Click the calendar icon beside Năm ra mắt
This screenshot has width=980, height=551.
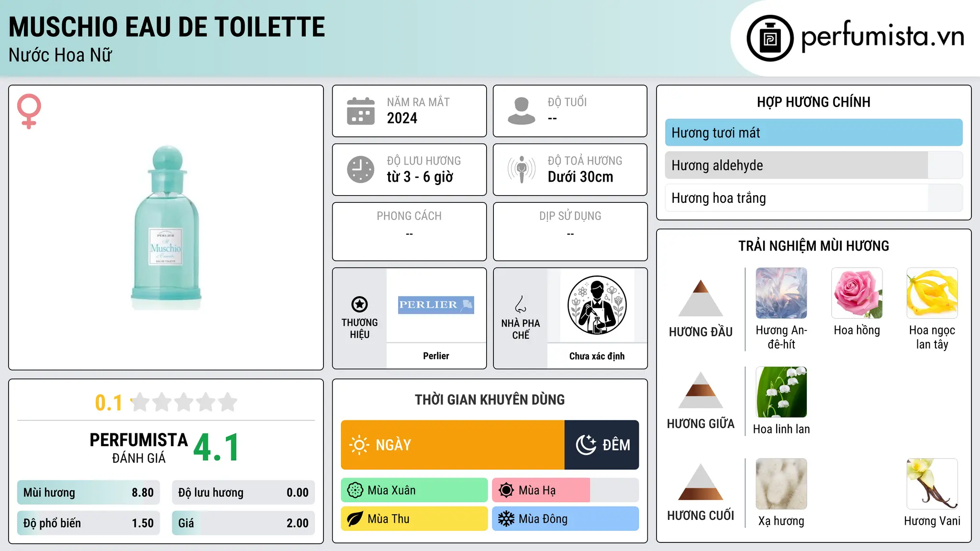360,111
